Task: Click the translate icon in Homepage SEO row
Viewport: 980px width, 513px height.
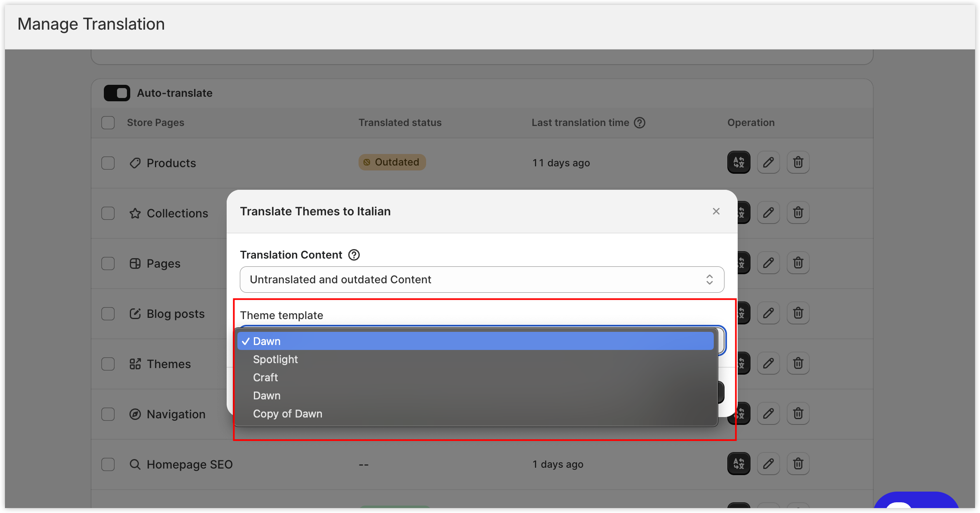Action: pyautogui.click(x=739, y=464)
